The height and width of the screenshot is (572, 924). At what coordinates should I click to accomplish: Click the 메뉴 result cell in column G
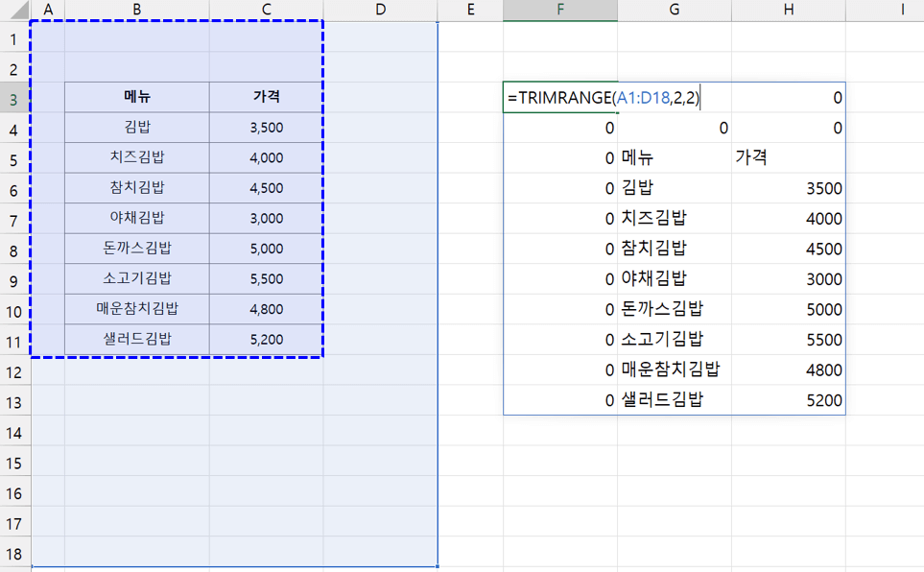click(x=675, y=157)
